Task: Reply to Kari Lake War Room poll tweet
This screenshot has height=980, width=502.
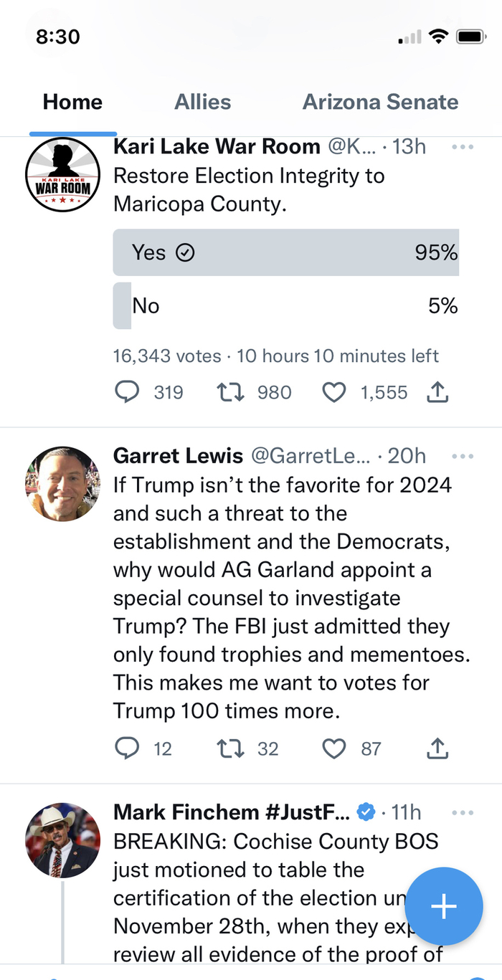Action: click(127, 392)
